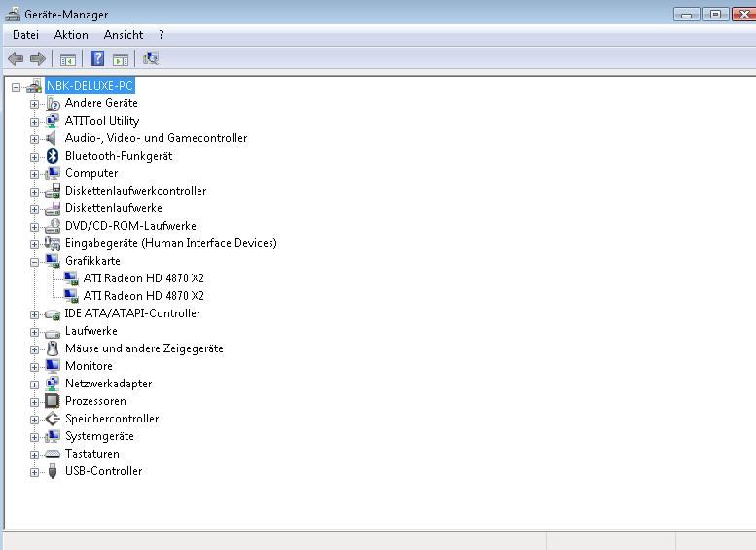Click the DVD/CD-ROM-Laufwerke icon

tap(53, 226)
